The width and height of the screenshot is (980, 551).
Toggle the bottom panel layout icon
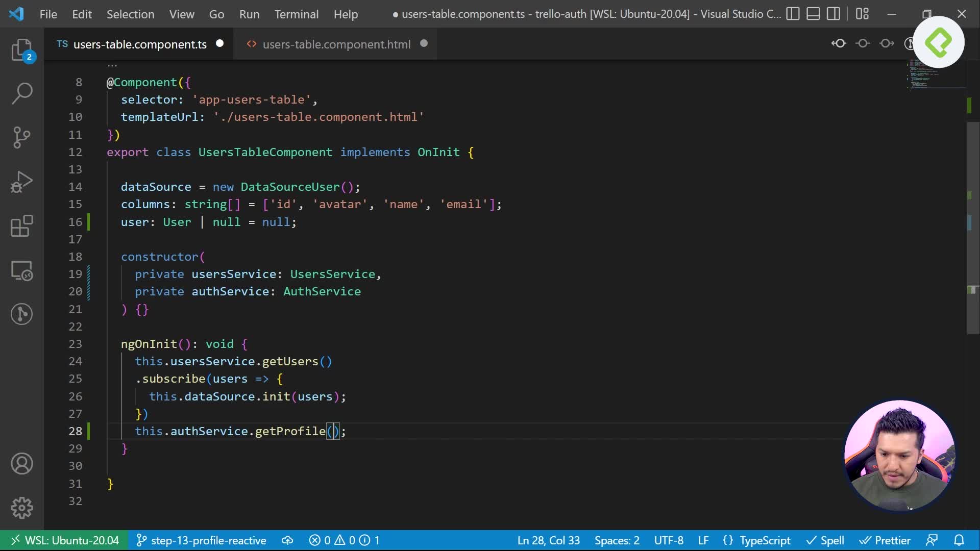coord(813,14)
